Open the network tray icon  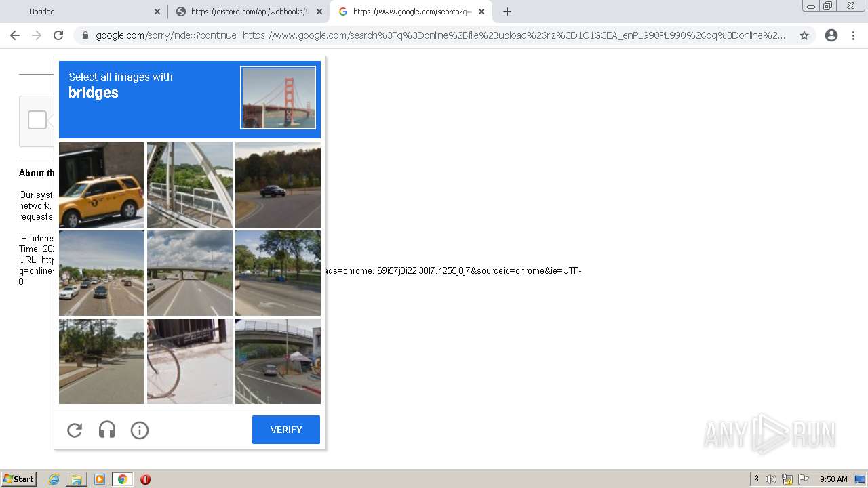click(787, 479)
